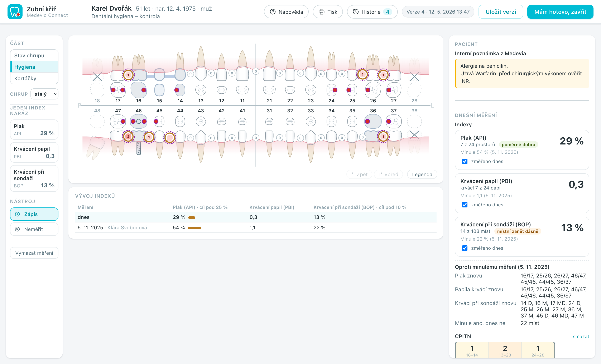The height and width of the screenshot is (364, 601).
Task: Select CPITN sextant 13–23 cell
Action: click(505, 350)
